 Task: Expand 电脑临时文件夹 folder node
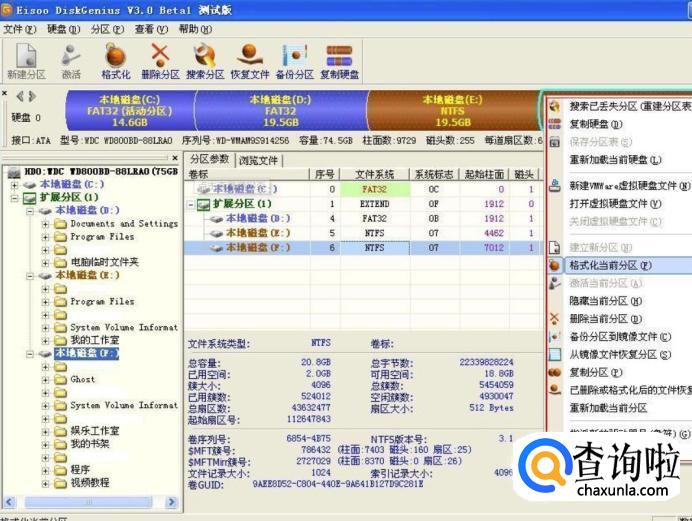pyautogui.click(x=45, y=263)
